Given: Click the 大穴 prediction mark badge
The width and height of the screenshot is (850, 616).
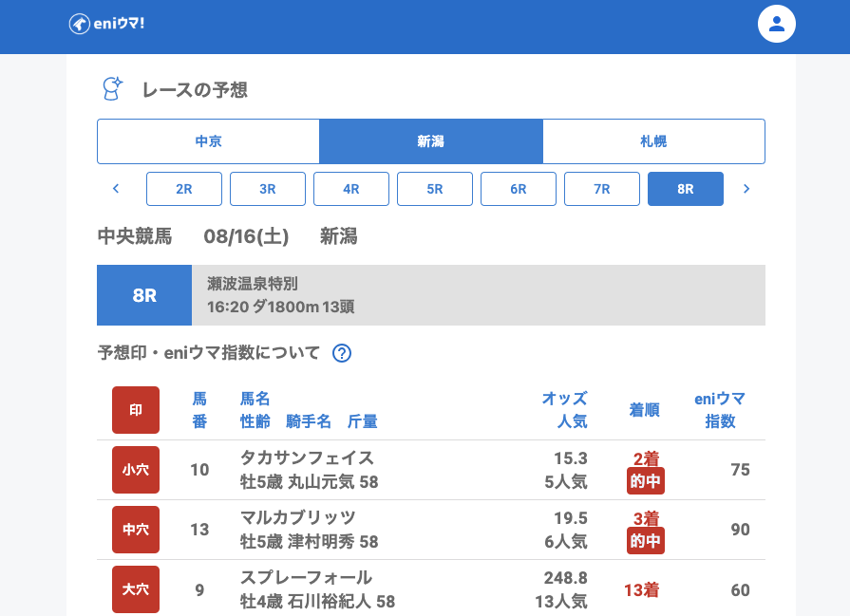Looking at the screenshot, I should coord(136,589).
